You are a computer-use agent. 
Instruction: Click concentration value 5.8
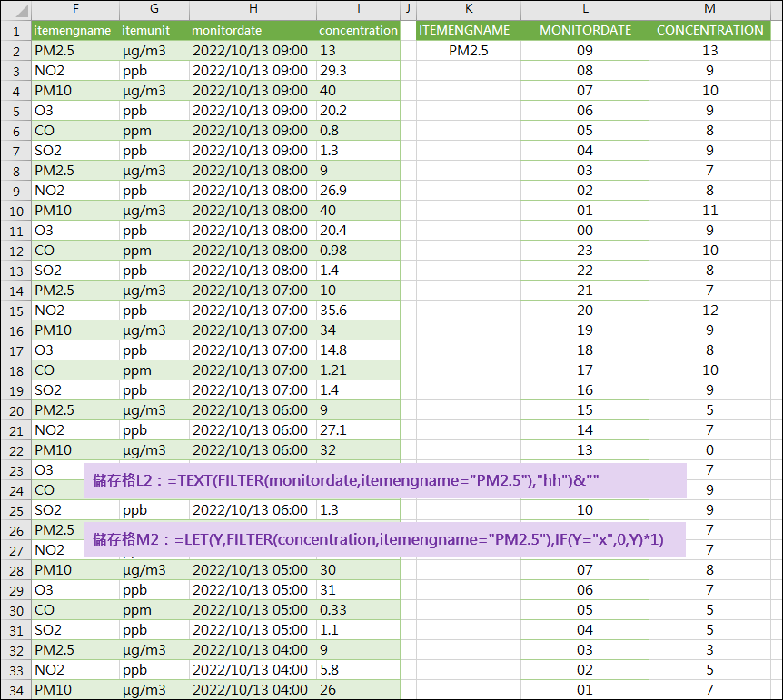(359, 669)
